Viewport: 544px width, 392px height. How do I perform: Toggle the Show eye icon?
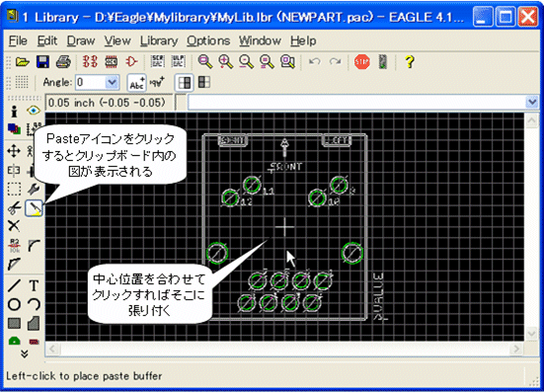pyautogui.click(x=34, y=111)
